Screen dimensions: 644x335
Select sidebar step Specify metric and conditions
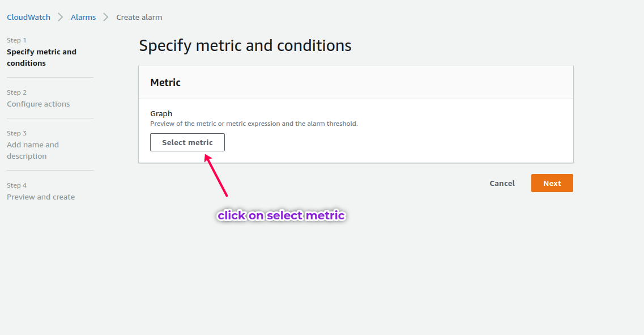[x=41, y=57]
